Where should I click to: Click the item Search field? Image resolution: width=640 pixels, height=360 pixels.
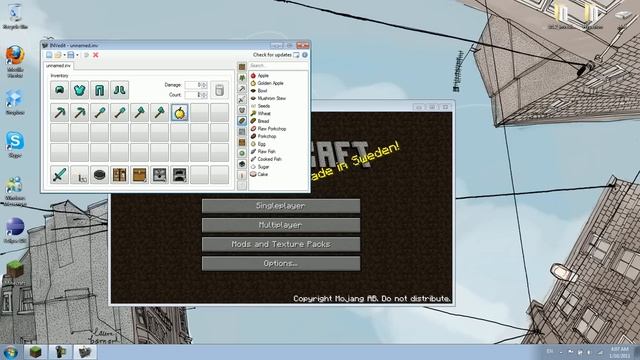point(278,65)
